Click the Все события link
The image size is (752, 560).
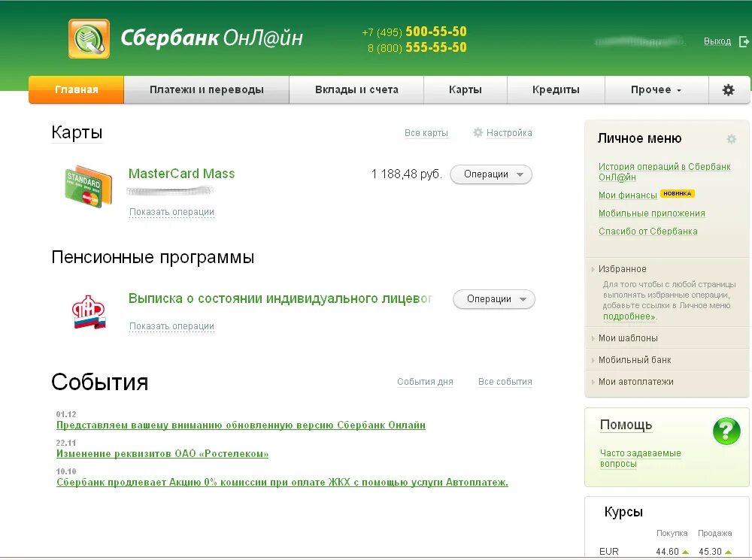click(505, 382)
